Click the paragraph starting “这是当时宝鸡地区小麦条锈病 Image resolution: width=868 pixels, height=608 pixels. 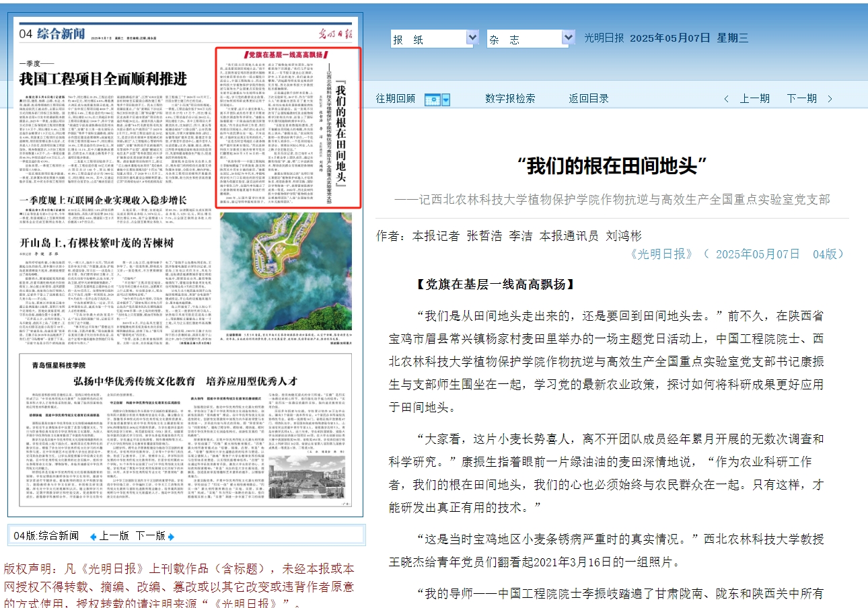[606, 551]
